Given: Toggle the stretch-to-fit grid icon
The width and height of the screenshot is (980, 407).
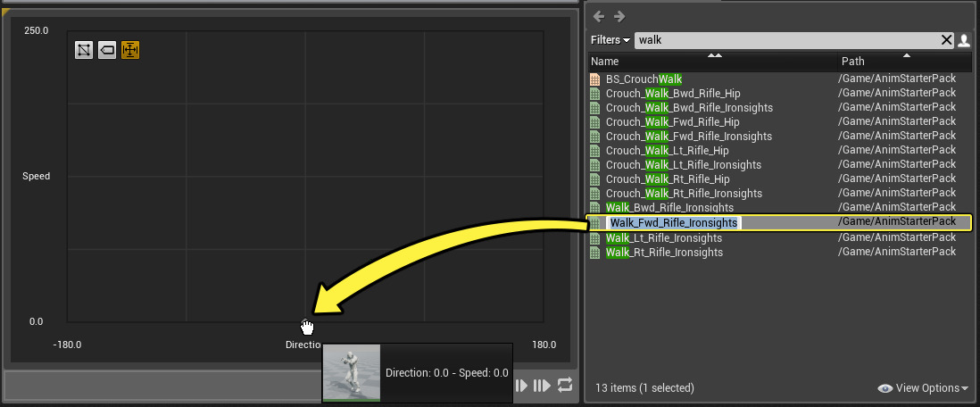Looking at the screenshot, I should tap(130, 50).
